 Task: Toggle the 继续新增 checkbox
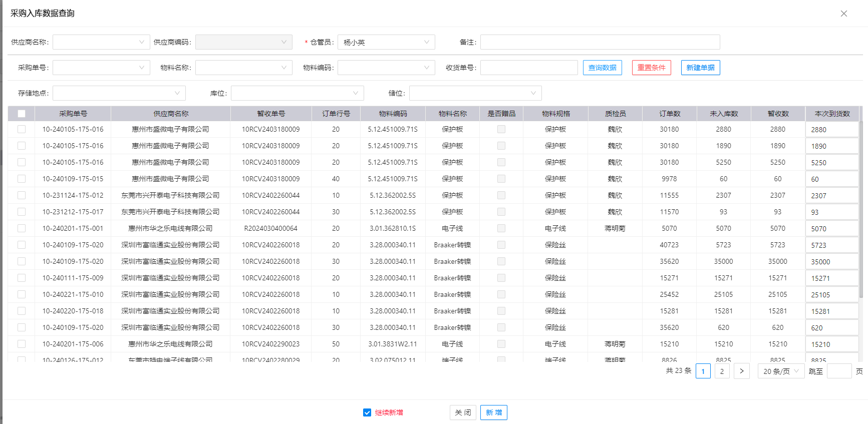[367, 412]
